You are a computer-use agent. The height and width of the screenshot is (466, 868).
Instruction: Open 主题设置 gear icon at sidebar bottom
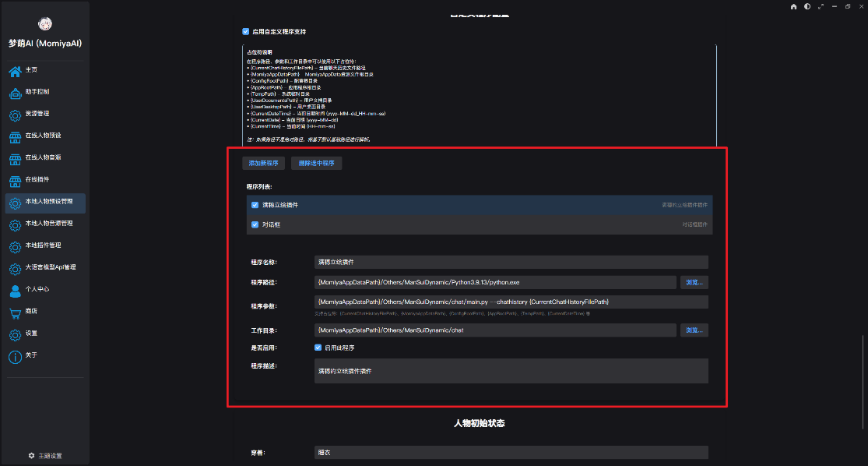pos(31,454)
